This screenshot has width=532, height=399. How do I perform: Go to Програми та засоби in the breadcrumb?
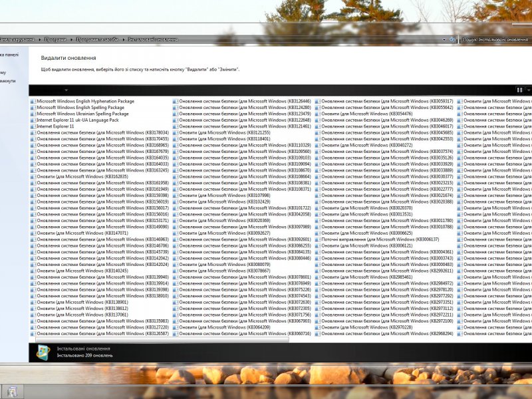[x=97, y=40]
